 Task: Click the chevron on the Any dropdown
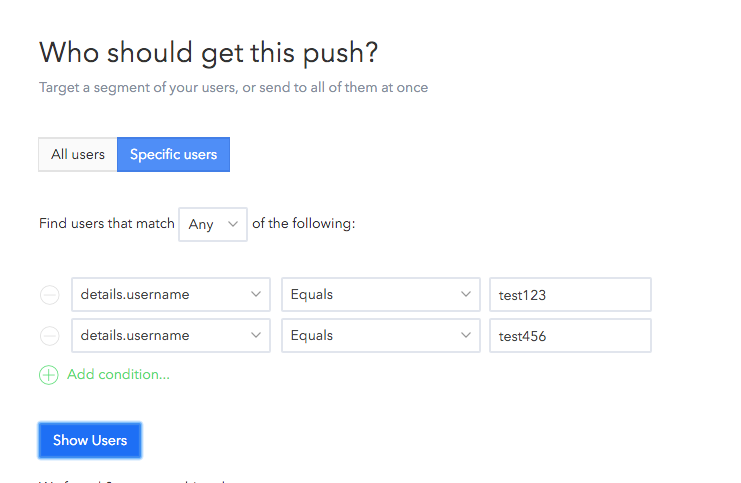[233, 224]
